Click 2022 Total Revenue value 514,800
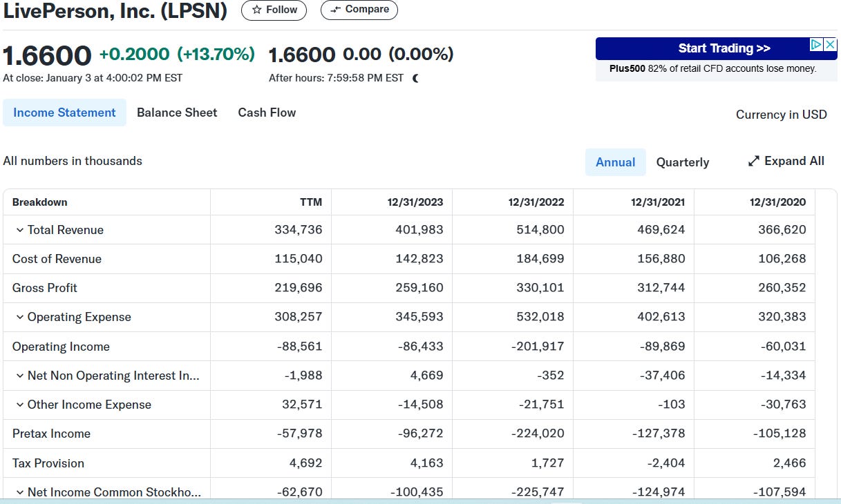Image resolution: width=841 pixels, height=504 pixels. tap(540, 230)
